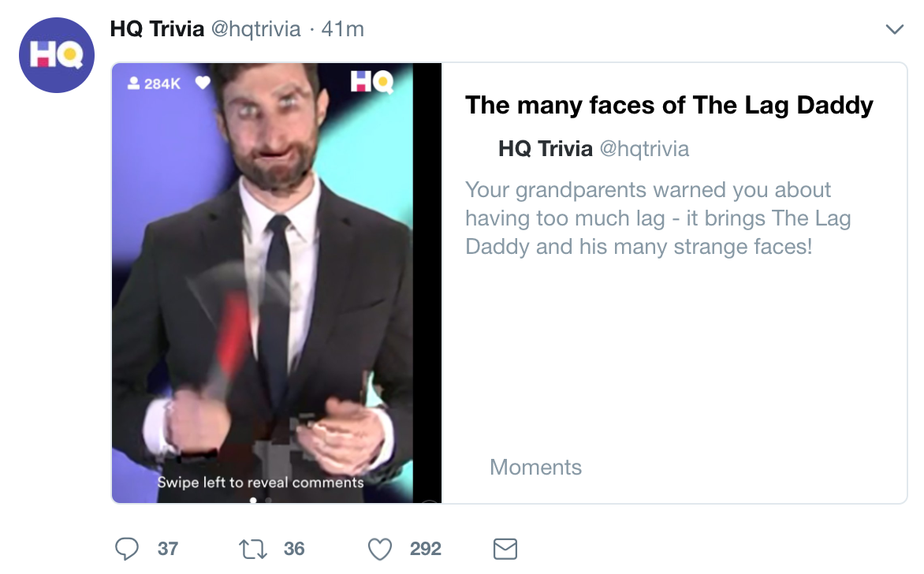
Task: Click the @hqtrivia handle in tweet header
Action: click(255, 29)
